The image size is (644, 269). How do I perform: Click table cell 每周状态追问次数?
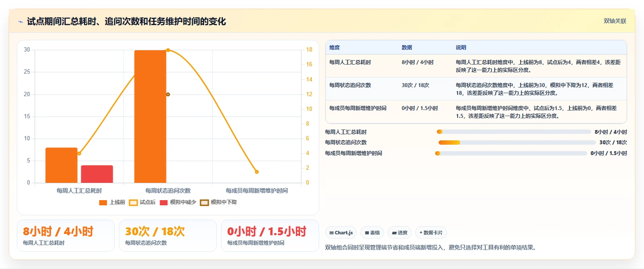pyautogui.click(x=350, y=85)
